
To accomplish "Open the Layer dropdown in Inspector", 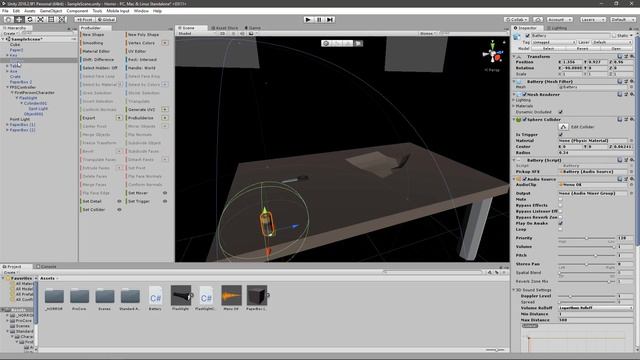I will pos(611,42).
